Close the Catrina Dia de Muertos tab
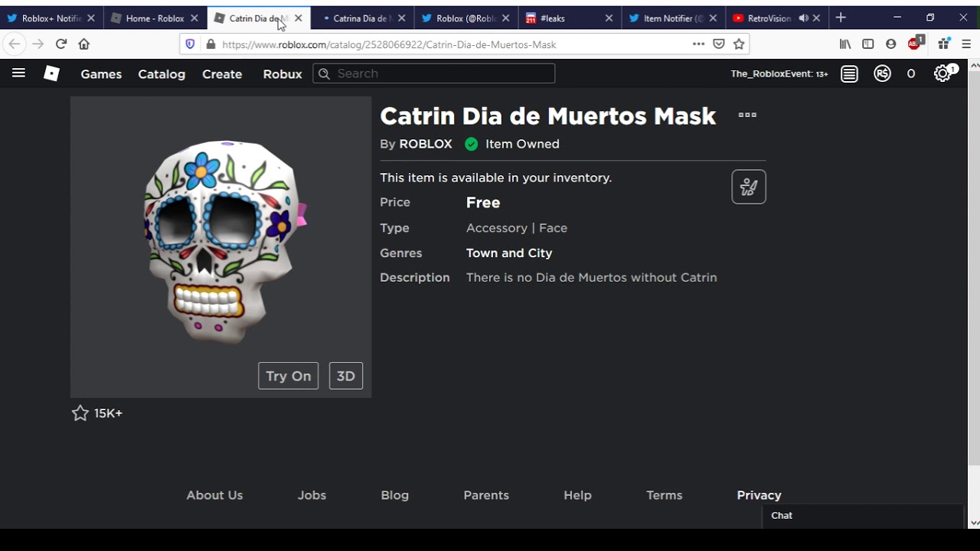Image resolution: width=980 pixels, height=551 pixels. coord(401,18)
